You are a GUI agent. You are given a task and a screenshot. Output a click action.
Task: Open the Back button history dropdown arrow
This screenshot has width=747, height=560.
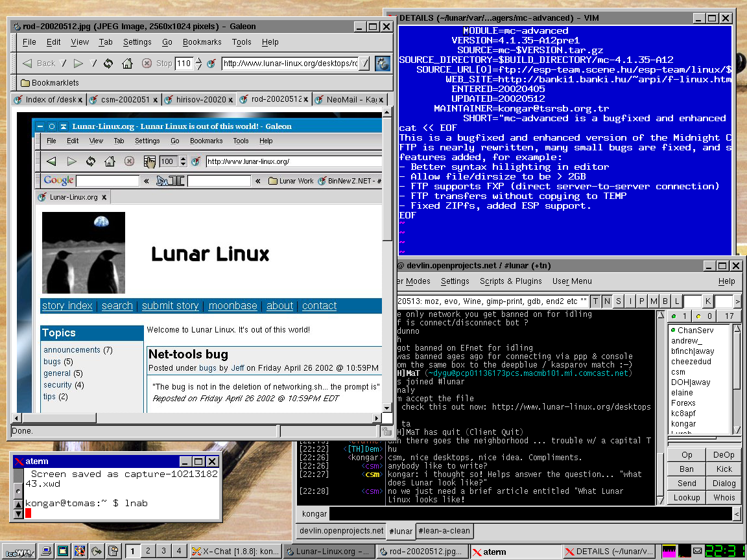[x=63, y=64]
